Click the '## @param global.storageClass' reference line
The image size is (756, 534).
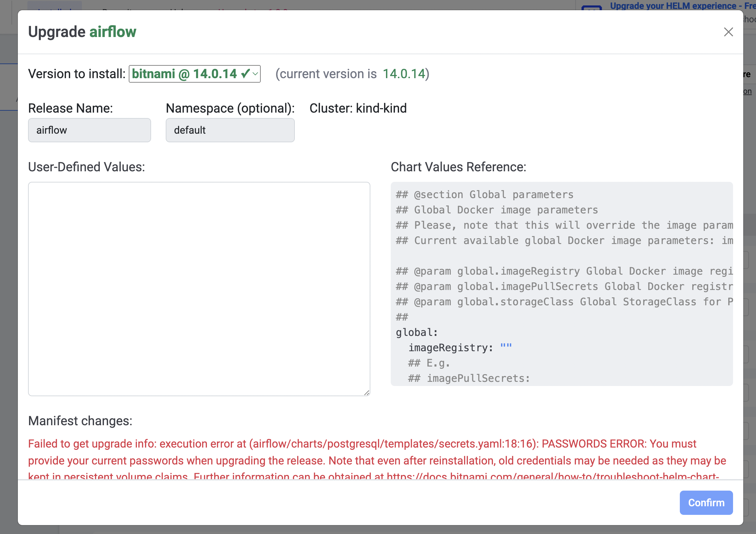(564, 302)
